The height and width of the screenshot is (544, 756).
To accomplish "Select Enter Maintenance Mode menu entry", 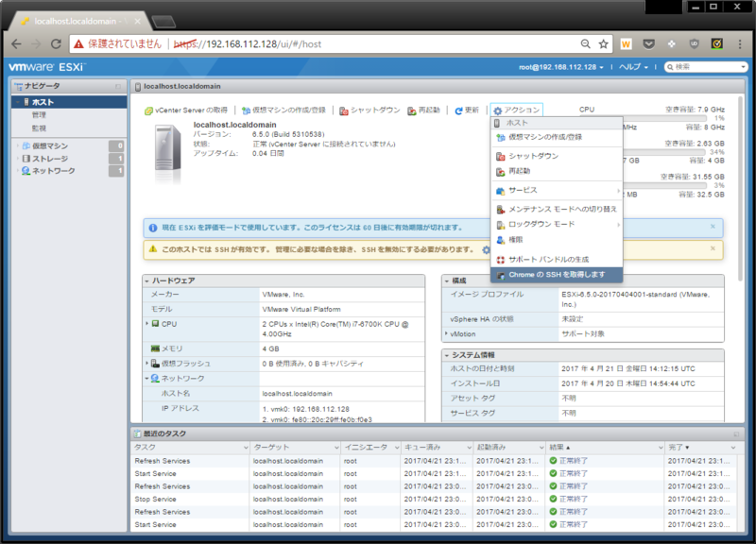I will pos(557,209).
